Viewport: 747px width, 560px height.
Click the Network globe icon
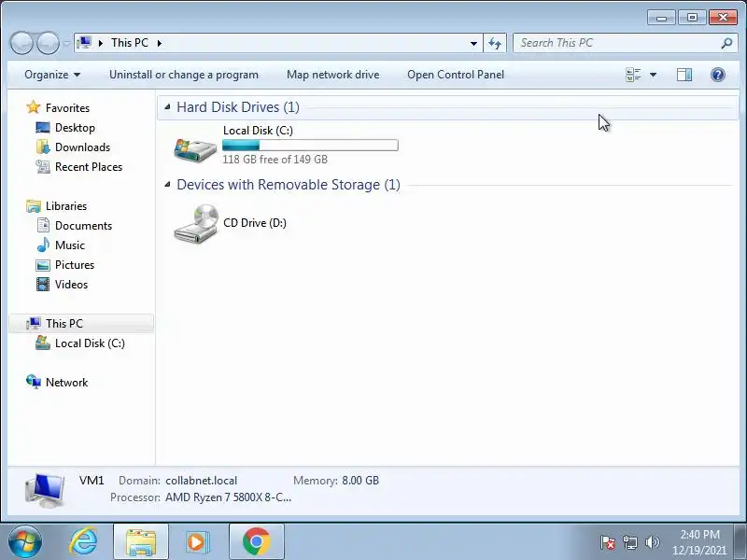point(34,382)
